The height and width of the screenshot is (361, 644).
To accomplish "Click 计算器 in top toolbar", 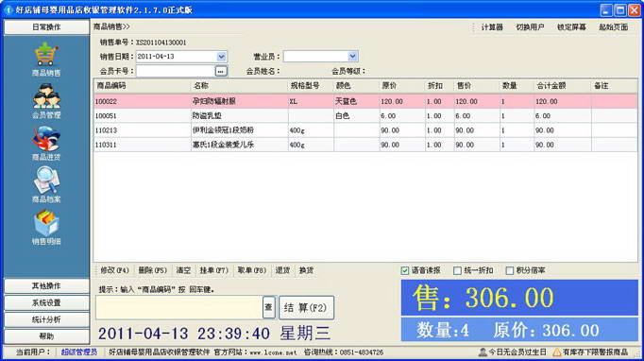I will click(x=492, y=27).
